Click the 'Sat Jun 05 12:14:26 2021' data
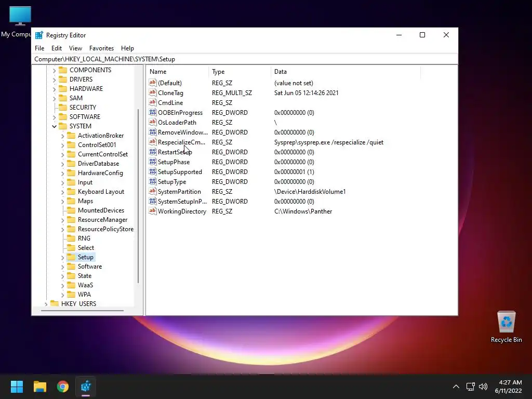This screenshot has height=399, width=532. tap(306, 93)
